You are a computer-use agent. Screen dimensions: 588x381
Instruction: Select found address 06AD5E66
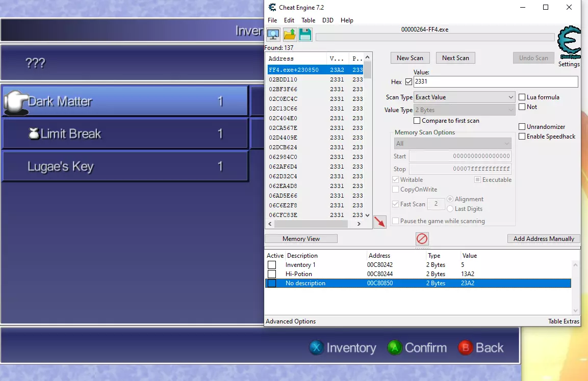315,196
